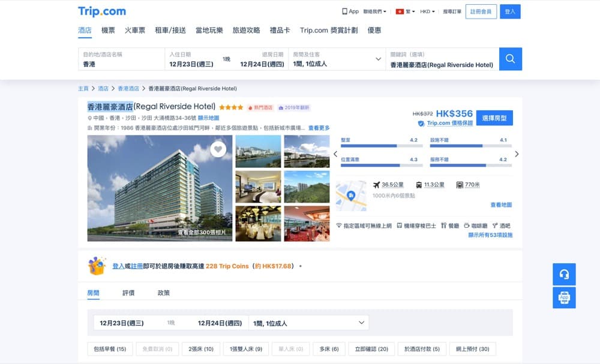
Task: Toggle the 包括早餐 (15) filter
Action: [x=110, y=349]
